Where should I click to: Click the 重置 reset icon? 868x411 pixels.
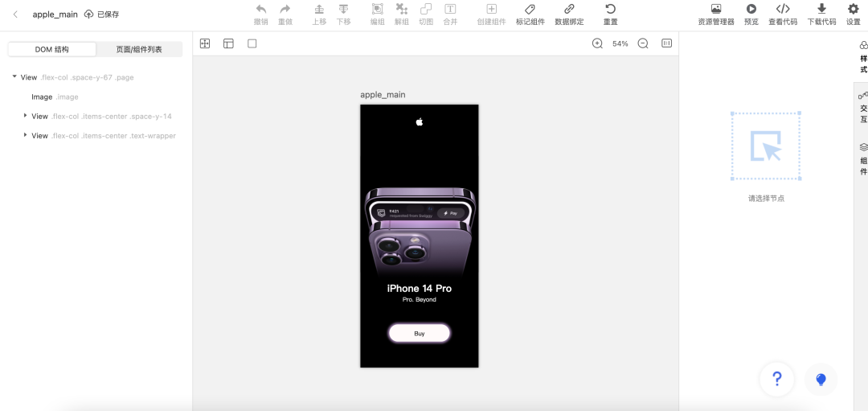611,9
